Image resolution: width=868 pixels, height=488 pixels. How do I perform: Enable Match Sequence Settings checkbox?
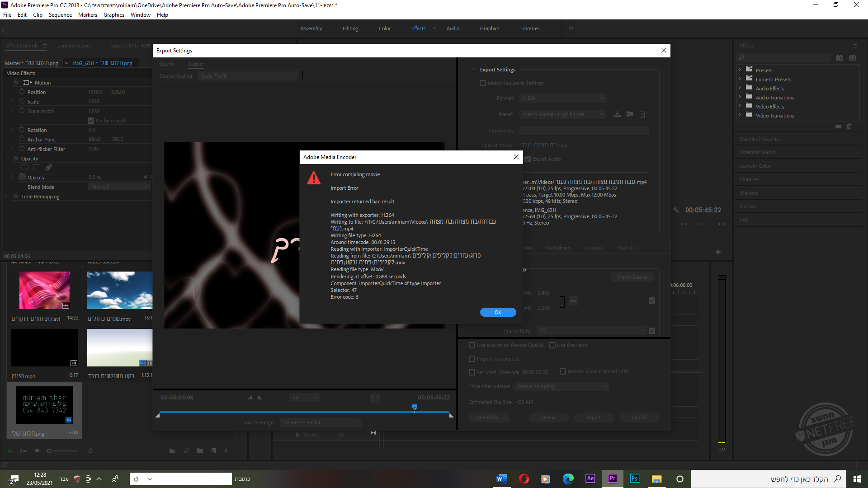point(483,83)
